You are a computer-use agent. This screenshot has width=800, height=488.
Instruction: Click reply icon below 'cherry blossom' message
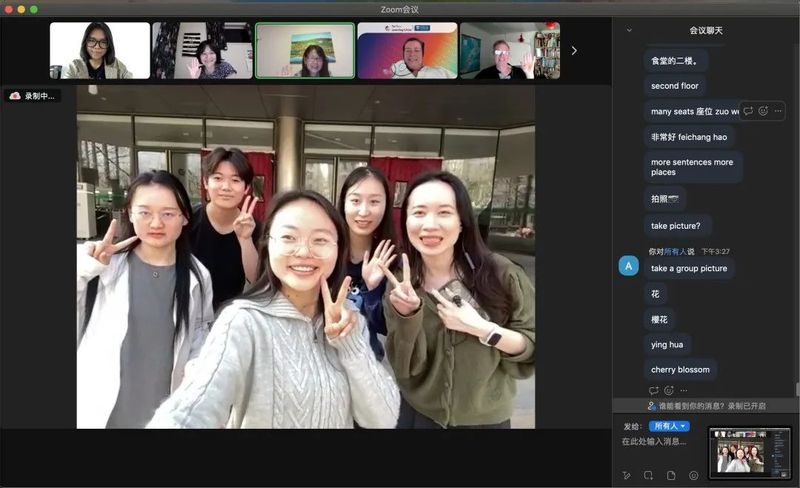(x=653, y=390)
